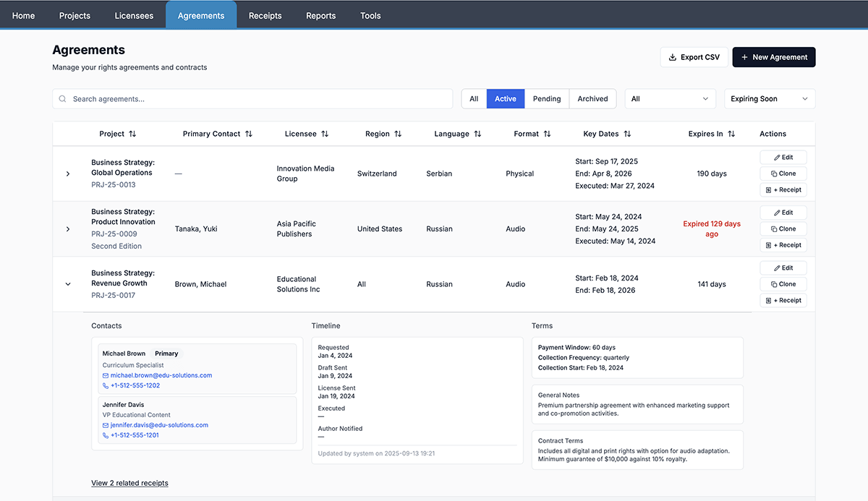868x501 pixels.
Task: Collapse the expanded Revenue Growth row
Action: pos(67,284)
